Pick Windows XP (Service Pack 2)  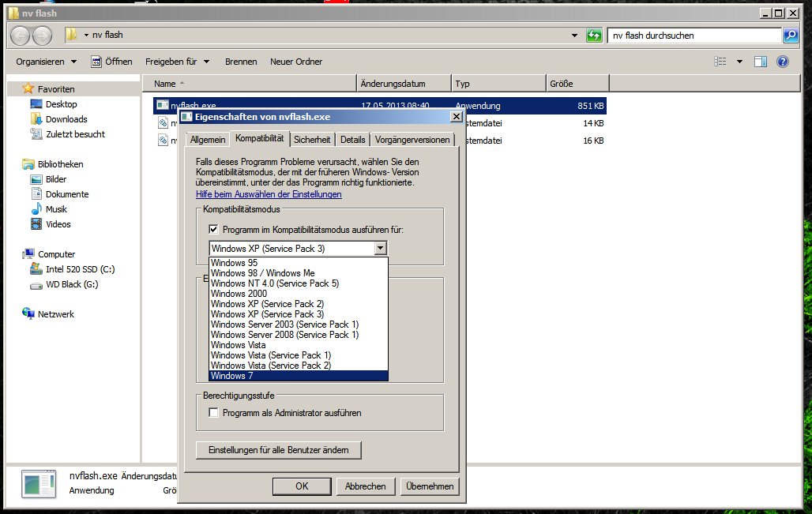point(299,304)
